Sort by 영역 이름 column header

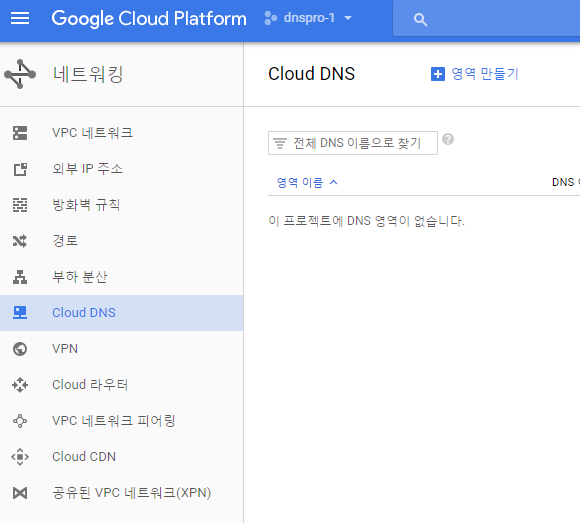coord(300,182)
